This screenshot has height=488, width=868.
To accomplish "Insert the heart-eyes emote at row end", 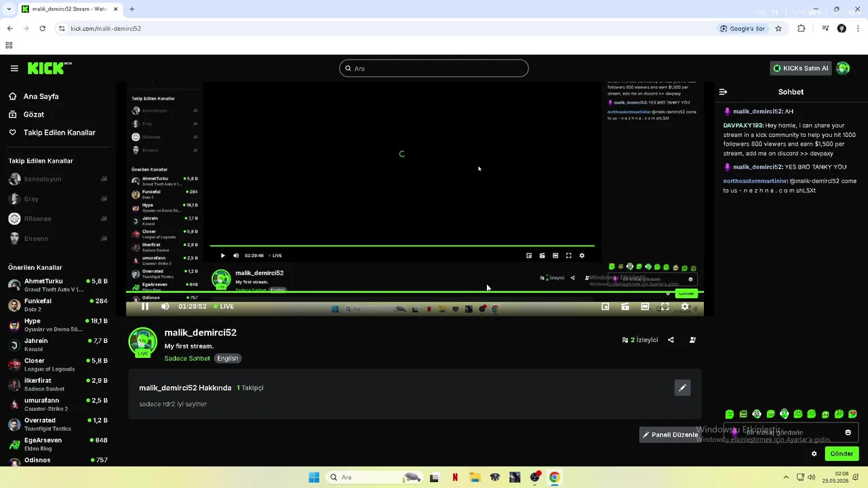I will [852, 414].
